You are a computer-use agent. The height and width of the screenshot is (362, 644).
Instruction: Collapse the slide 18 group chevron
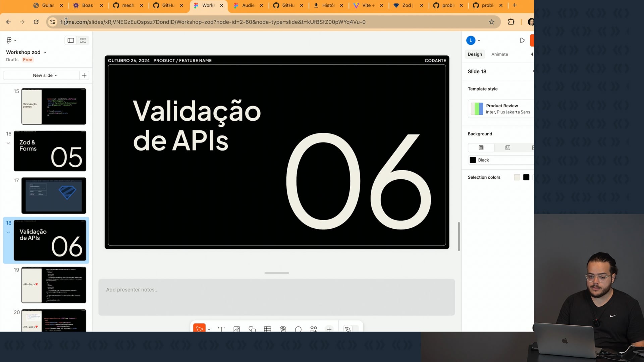(8, 232)
